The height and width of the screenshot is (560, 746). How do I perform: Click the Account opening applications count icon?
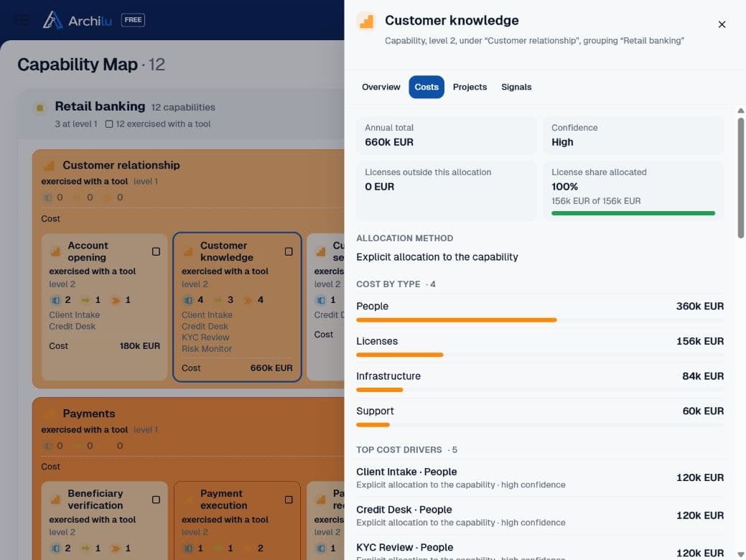[x=55, y=300]
